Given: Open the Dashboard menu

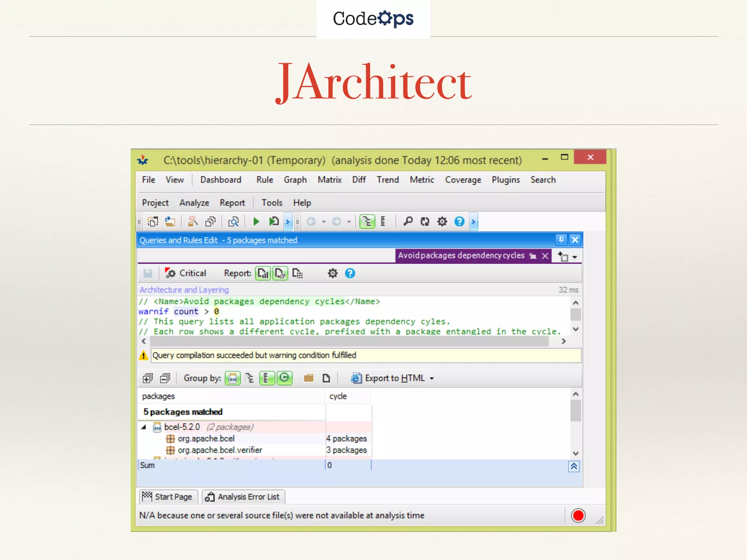Looking at the screenshot, I should tap(221, 180).
